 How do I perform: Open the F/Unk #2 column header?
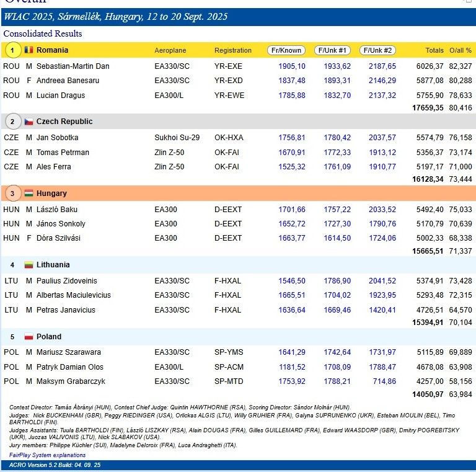click(377, 50)
